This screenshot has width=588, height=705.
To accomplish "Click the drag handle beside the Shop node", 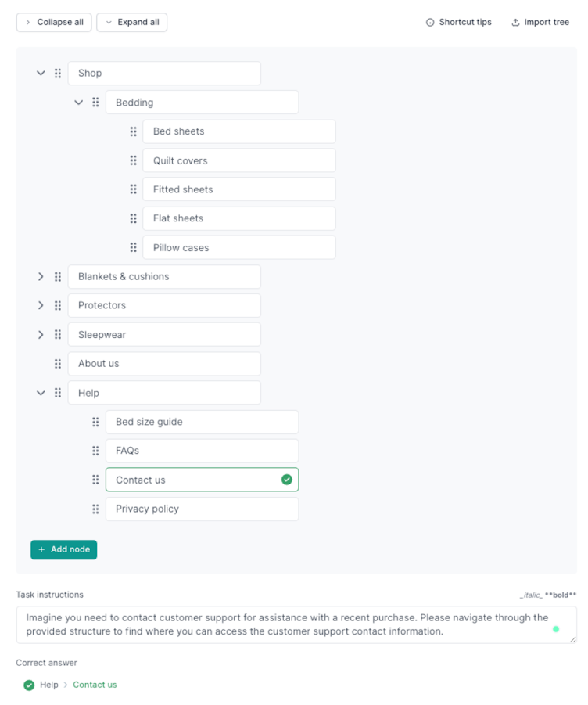I will pos(58,73).
